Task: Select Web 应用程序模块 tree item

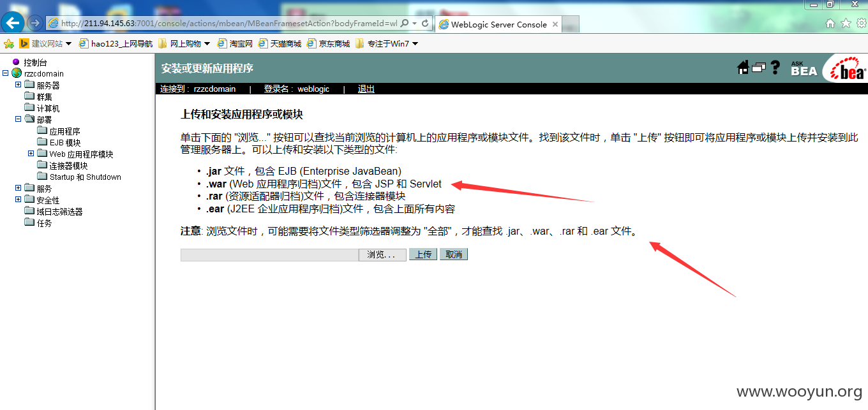Action: pos(81,154)
